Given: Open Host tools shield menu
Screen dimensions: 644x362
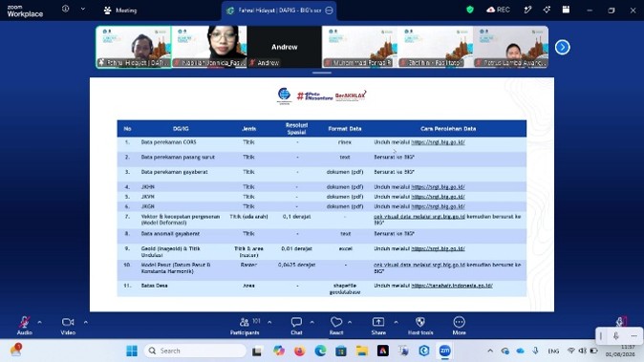Looking at the screenshot, I should tap(420, 326).
